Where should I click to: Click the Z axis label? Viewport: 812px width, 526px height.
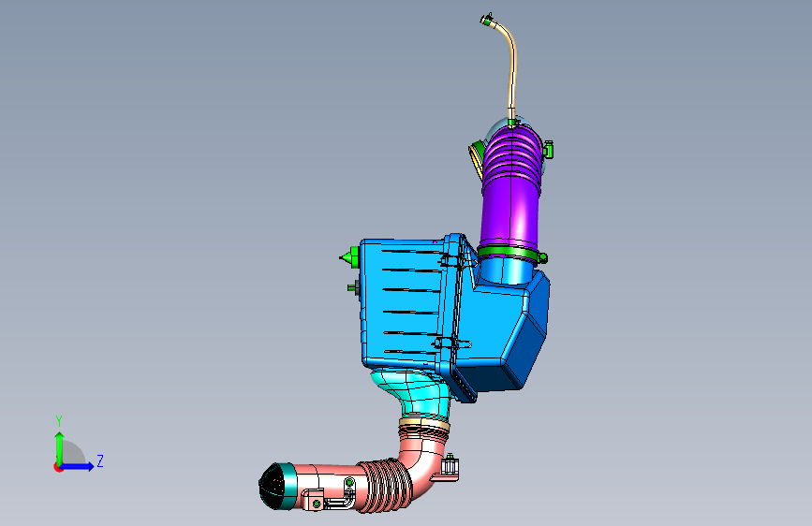coord(100,460)
